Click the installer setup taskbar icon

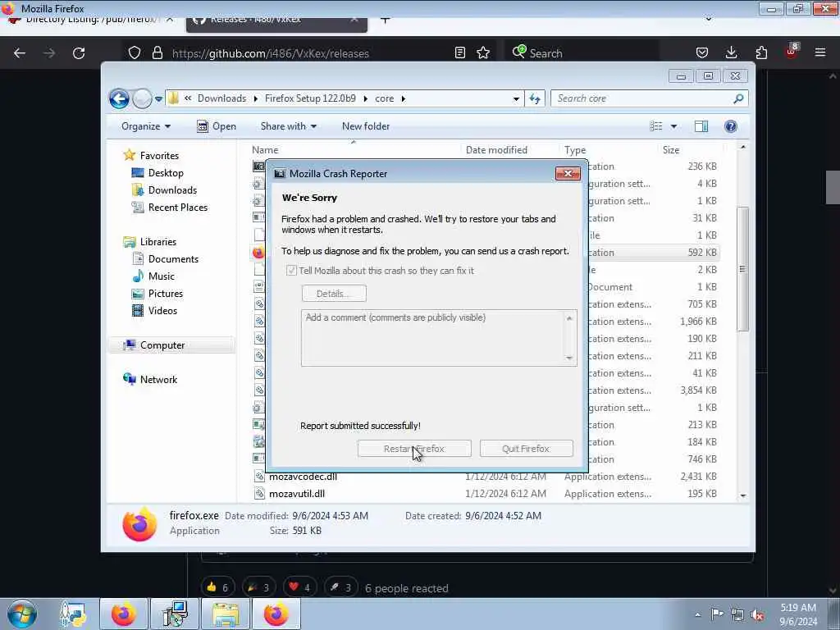point(175,614)
